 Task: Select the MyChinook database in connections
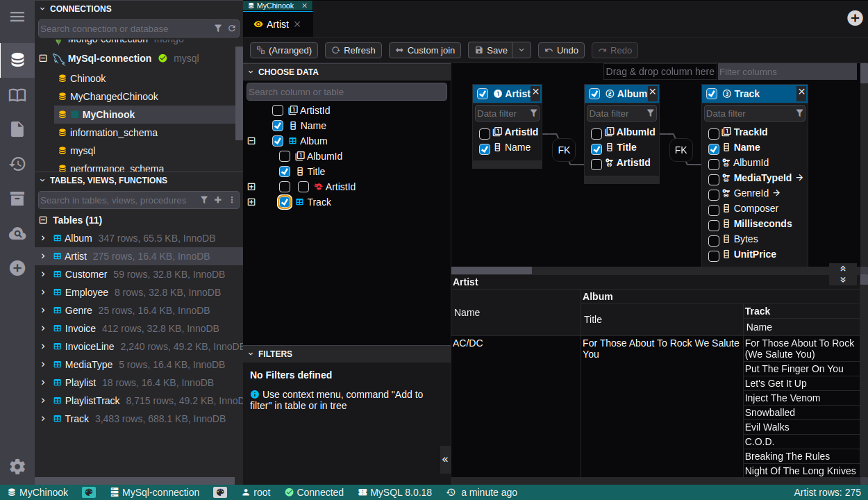[x=108, y=115]
